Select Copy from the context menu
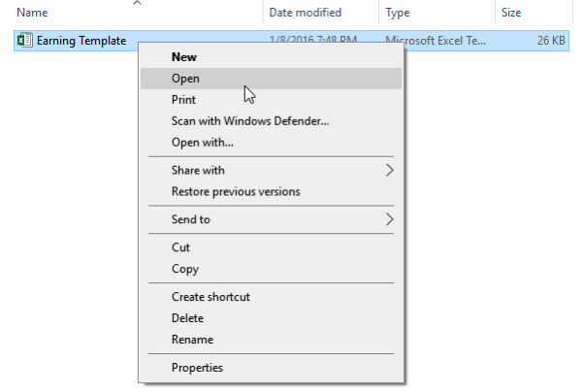Screen dimensions: 582x392 pos(185,269)
